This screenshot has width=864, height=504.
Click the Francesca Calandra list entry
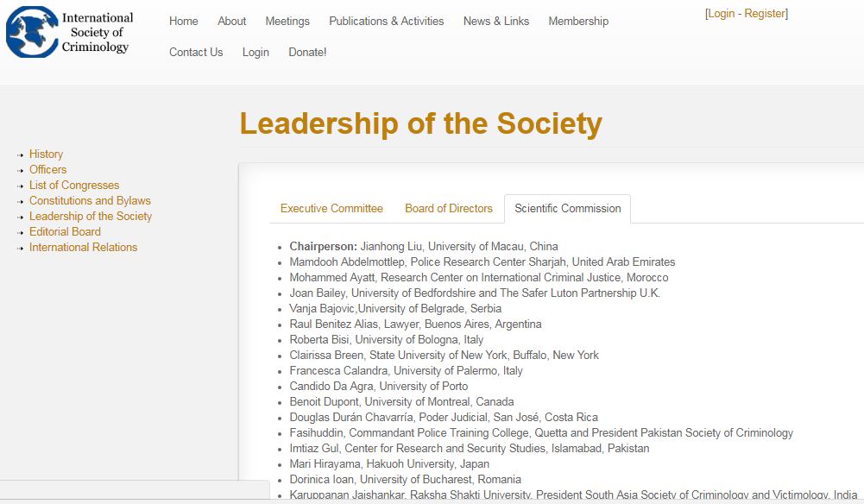click(406, 370)
